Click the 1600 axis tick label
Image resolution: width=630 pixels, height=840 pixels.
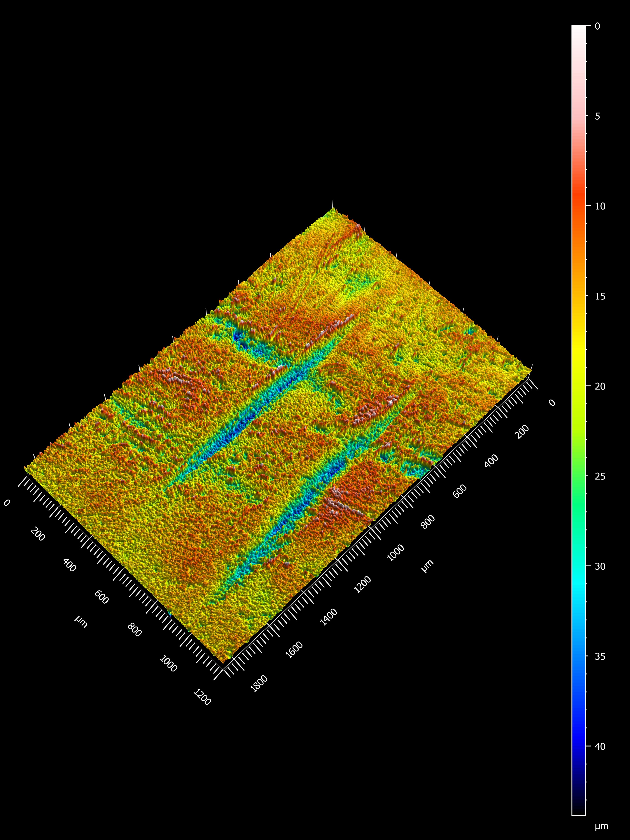click(294, 650)
